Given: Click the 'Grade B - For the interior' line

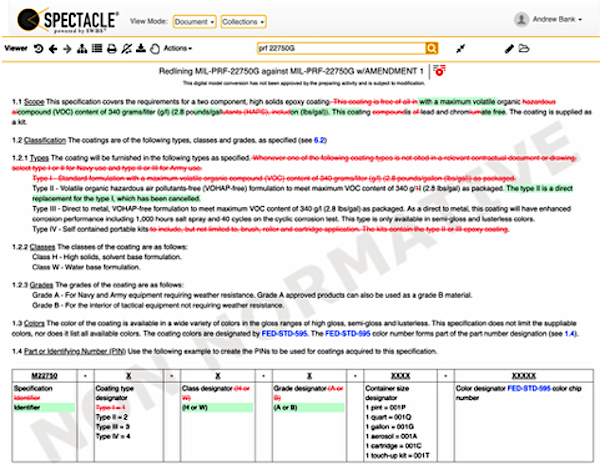Looking at the screenshot, I should (158, 305).
